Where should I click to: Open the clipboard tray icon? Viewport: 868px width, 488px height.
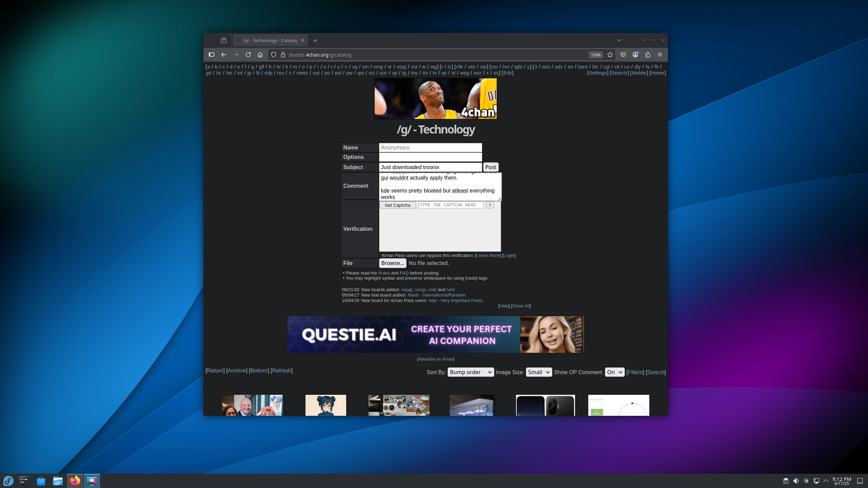click(x=786, y=481)
